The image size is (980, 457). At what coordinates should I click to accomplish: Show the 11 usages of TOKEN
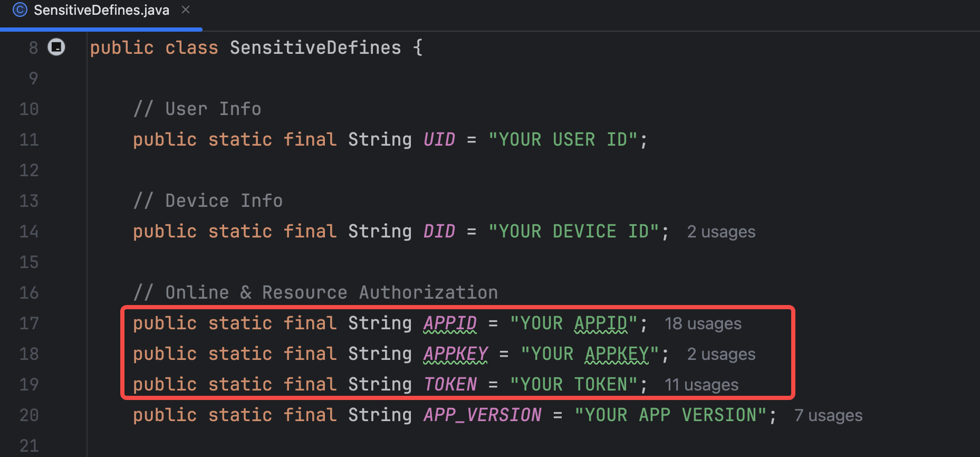tap(702, 385)
